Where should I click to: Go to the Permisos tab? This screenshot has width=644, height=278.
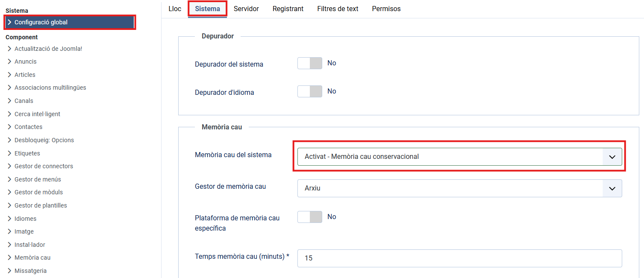pyautogui.click(x=386, y=9)
